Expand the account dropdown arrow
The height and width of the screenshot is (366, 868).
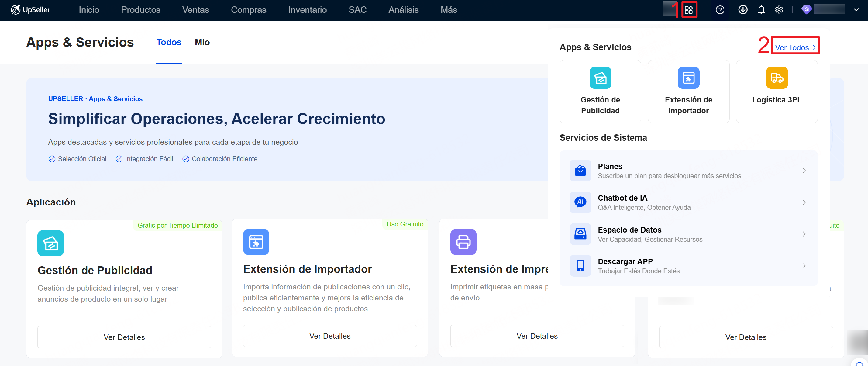point(856,10)
